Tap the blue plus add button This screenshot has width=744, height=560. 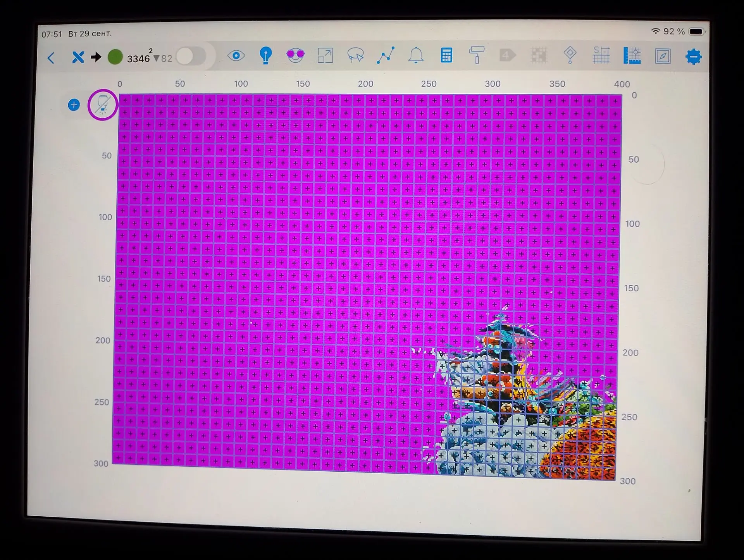(x=74, y=105)
